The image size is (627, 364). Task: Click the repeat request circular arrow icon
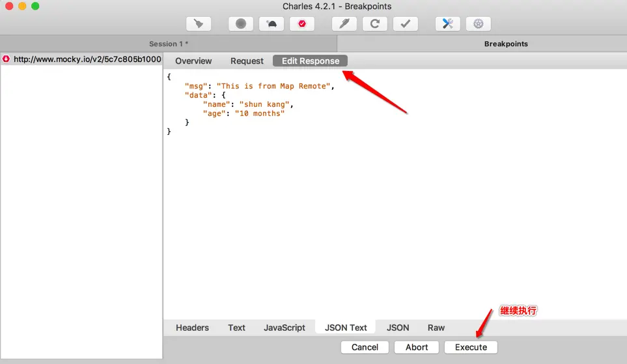point(374,24)
